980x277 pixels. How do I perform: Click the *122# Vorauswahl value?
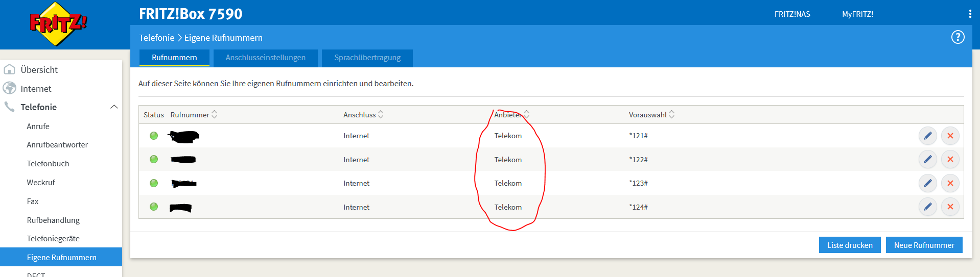[x=638, y=160]
